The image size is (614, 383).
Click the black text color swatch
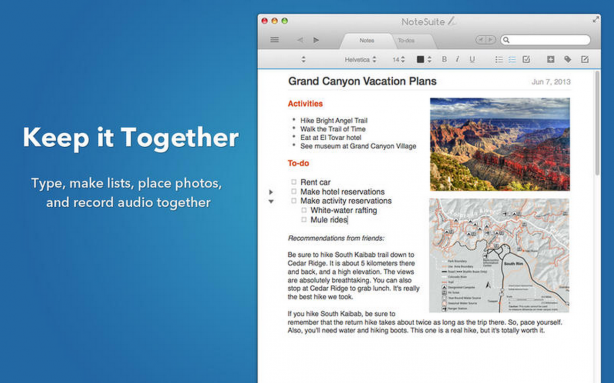(420, 60)
